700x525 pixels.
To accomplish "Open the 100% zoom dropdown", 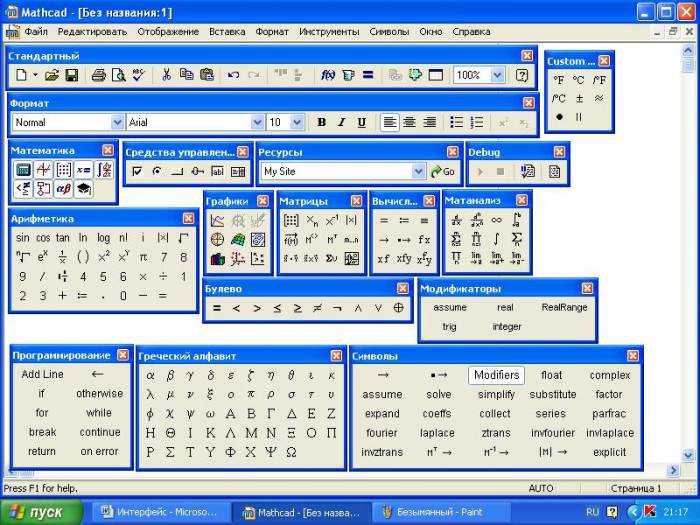I will click(498, 75).
